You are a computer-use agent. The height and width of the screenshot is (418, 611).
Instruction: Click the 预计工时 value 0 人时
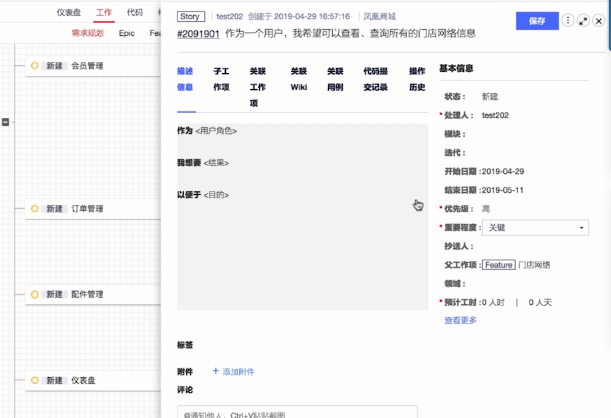tap(493, 302)
